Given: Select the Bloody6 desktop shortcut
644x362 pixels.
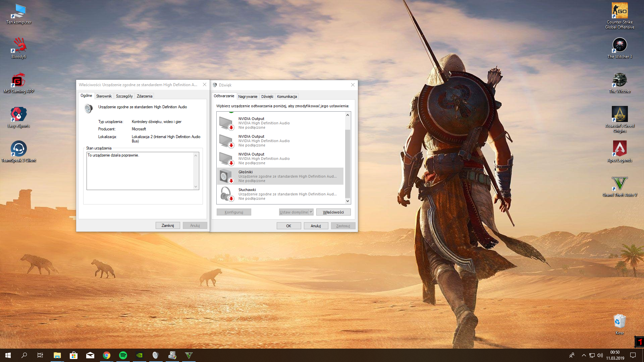Looking at the screenshot, I should point(19,48).
